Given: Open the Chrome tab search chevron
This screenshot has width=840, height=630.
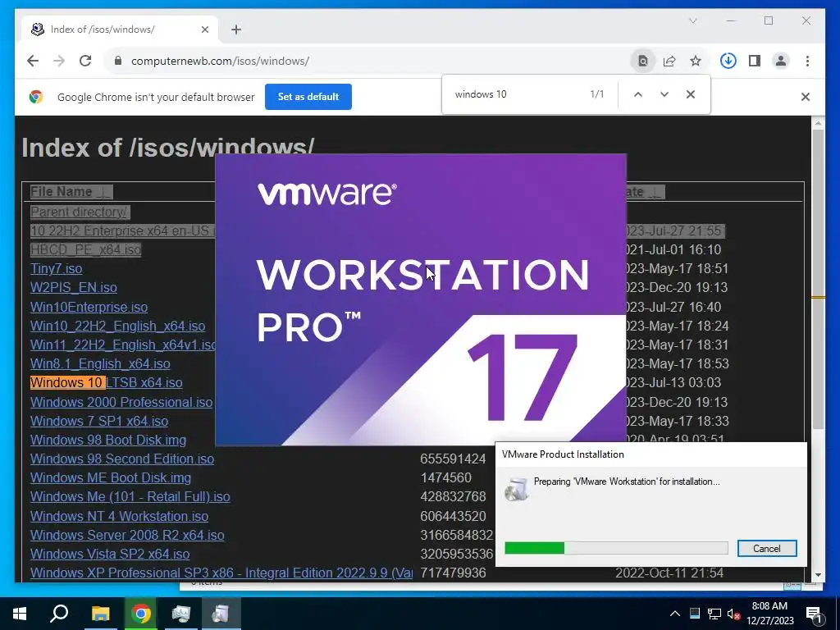Looking at the screenshot, I should (692, 21).
